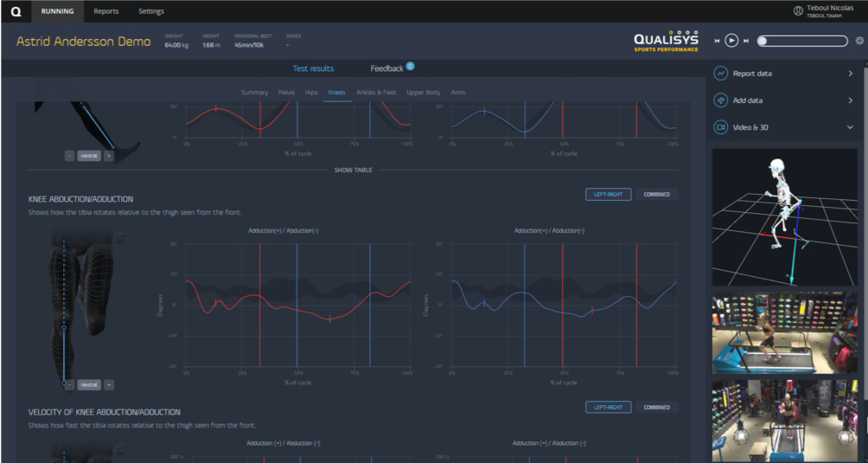868x463 pixels.
Task: Select LEFT-RIGHT view for Knee Abduction/Adduction
Action: tap(608, 194)
